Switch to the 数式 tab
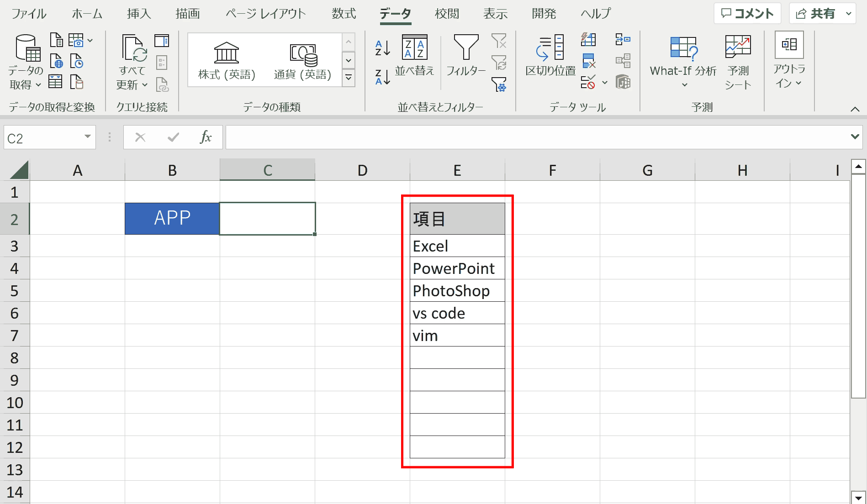Viewport: 867px width, 504px height. coord(344,14)
